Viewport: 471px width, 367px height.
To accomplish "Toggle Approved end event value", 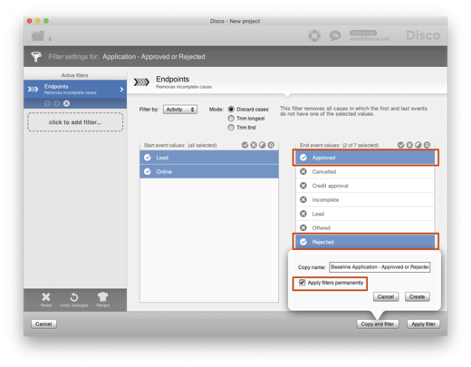I will 365,158.
